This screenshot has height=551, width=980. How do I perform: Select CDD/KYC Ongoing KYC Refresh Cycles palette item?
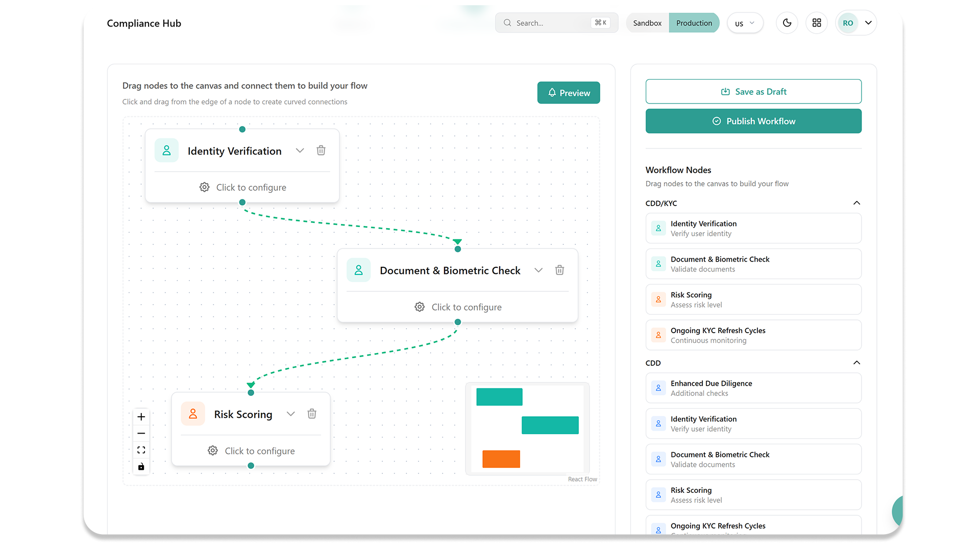coord(753,335)
